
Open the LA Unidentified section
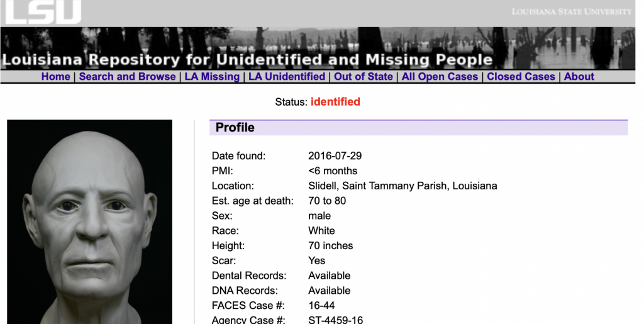tap(287, 77)
